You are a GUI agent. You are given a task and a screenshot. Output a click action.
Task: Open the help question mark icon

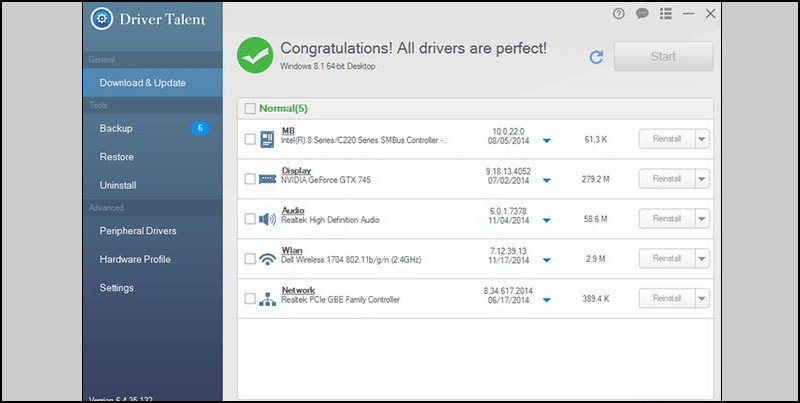pos(618,14)
